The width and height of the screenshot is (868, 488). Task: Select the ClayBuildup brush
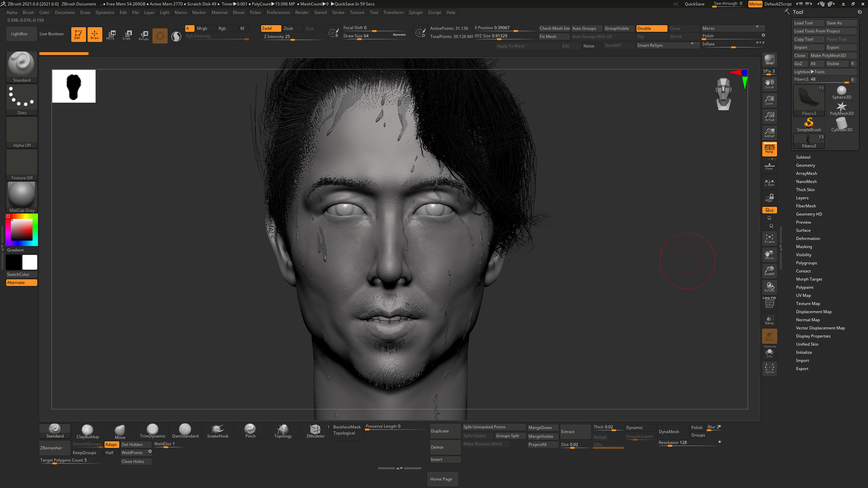[87, 431]
